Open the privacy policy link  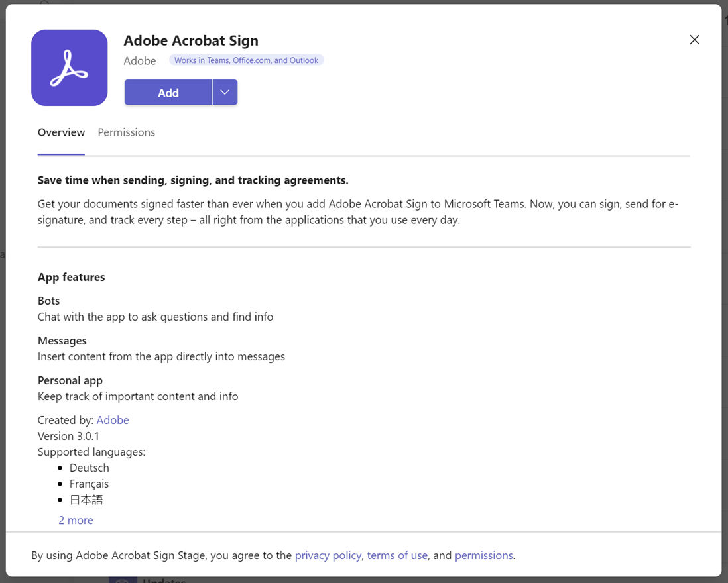coord(328,555)
